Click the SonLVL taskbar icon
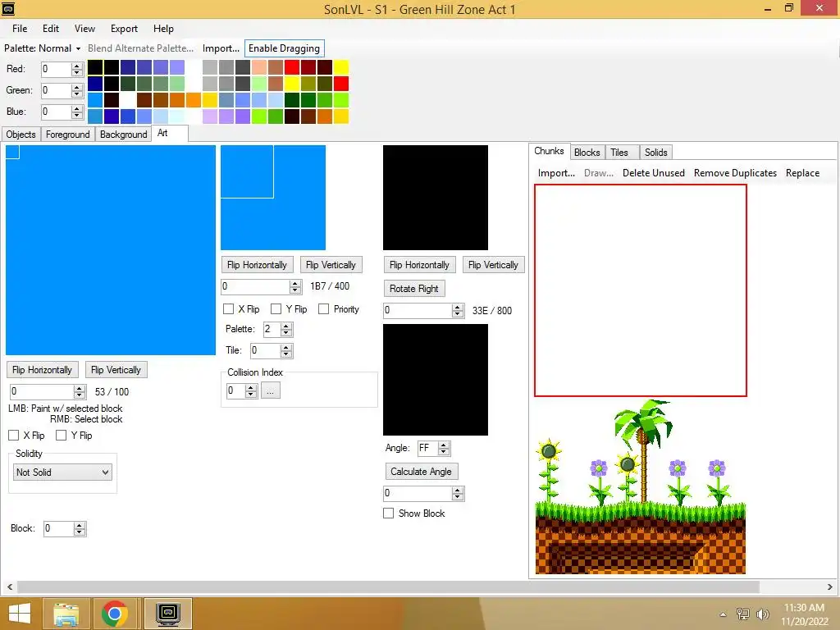The width and height of the screenshot is (840, 630). point(167,614)
